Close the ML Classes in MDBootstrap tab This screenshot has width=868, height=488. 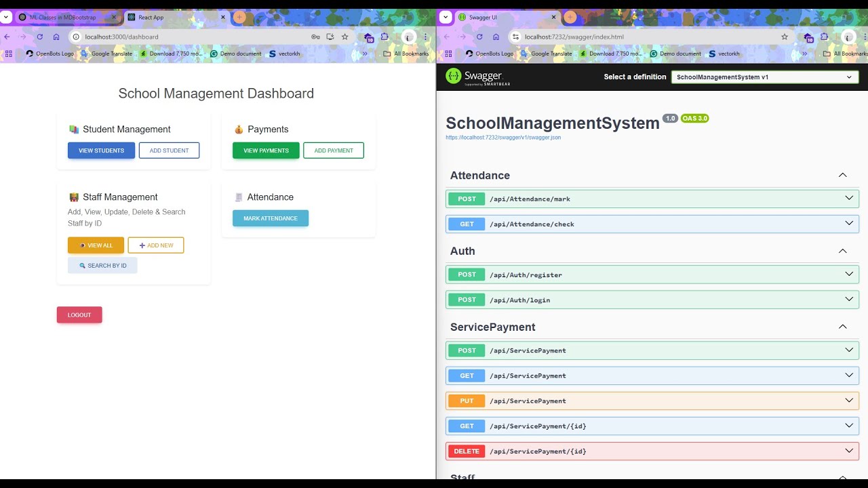113,17
